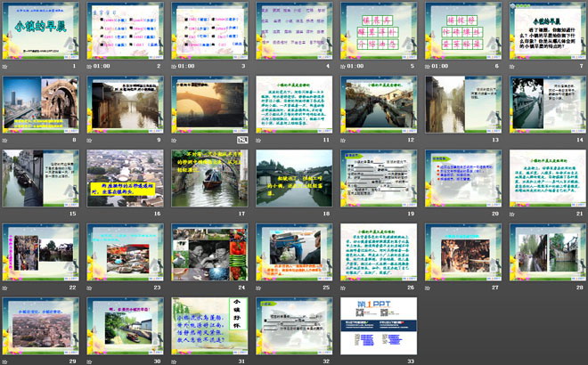The image size is (588, 365).
Task: Select slide 12 canal houses thumbnail
Action: click(x=379, y=104)
